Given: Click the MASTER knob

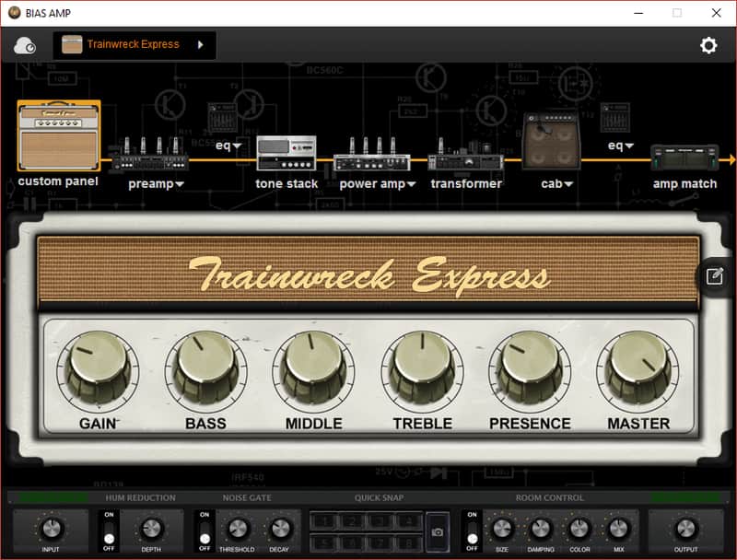Looking at the screenshot, I should tap(638, 368).
